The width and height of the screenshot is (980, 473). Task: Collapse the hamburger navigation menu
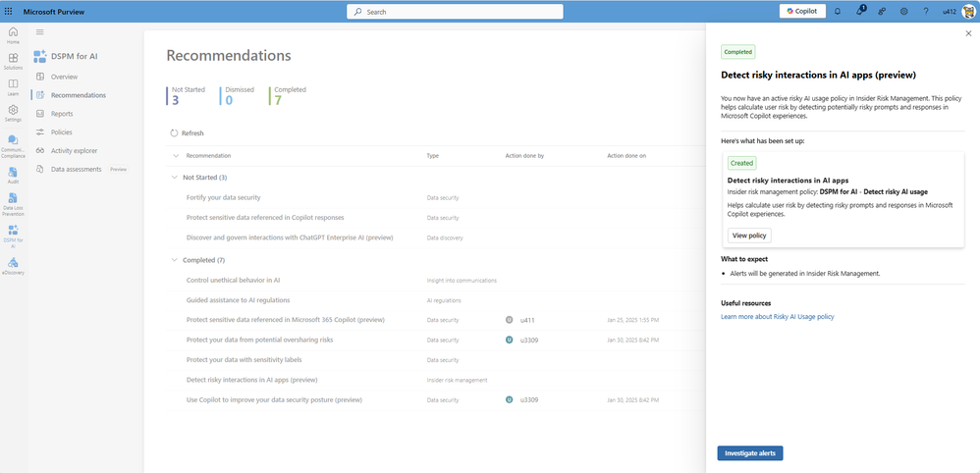[40, 31]
